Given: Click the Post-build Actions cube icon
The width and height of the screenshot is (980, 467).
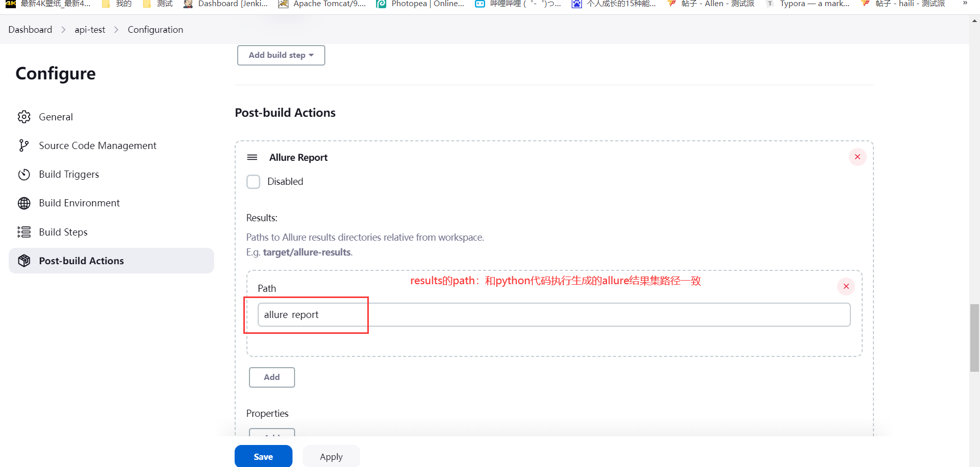Looking at the screenshot, I should [x=24, y=261].
